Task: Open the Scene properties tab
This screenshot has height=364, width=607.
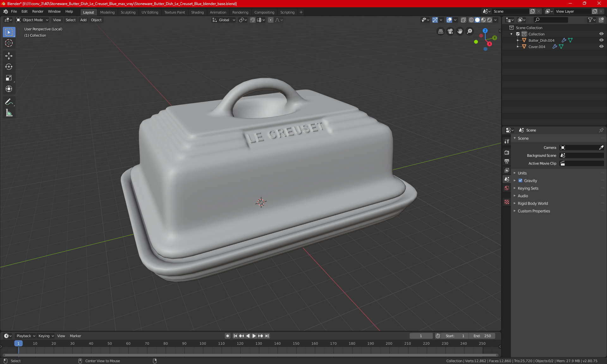Action: pyautogui.click(x=507, y=179)
